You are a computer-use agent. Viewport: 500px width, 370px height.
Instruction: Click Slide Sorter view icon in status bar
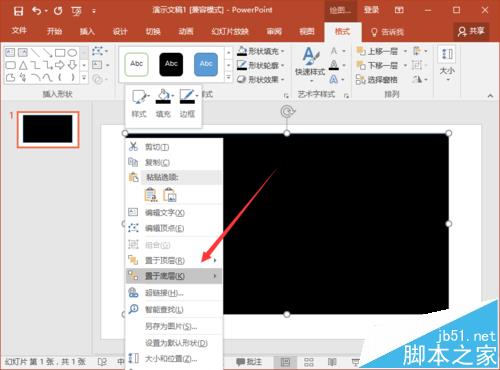(309, 362)
